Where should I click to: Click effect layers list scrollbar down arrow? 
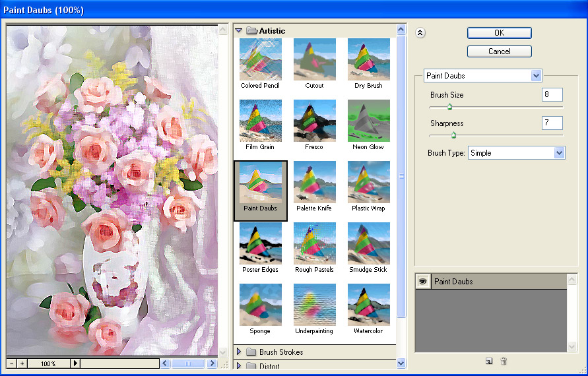[572, 347]
